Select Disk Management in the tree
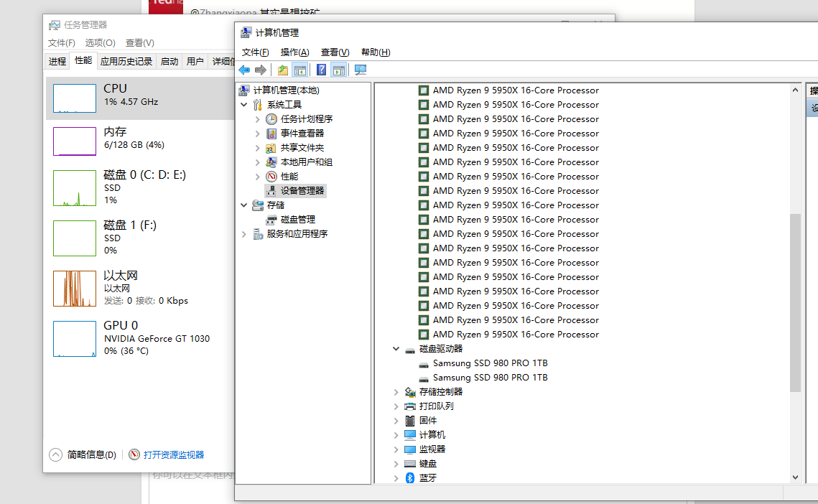The width and height of the screenshot is (818, 504). [x=297, y=220]
